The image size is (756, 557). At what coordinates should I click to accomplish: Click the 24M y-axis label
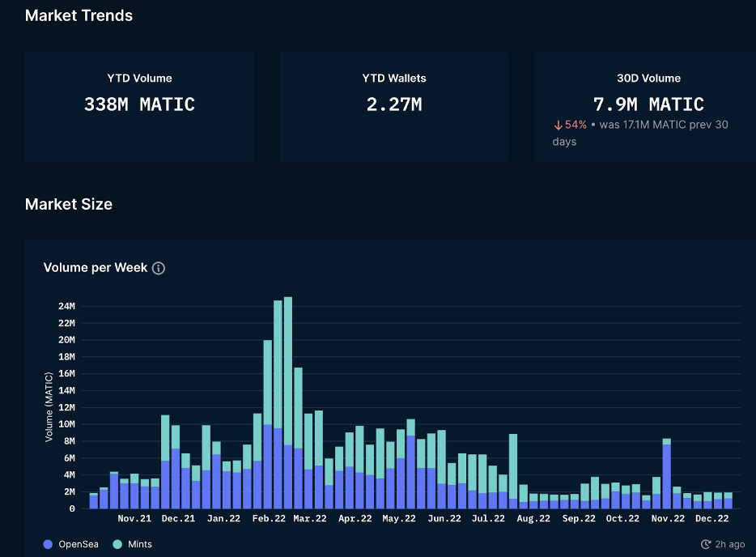coord(66,306)
